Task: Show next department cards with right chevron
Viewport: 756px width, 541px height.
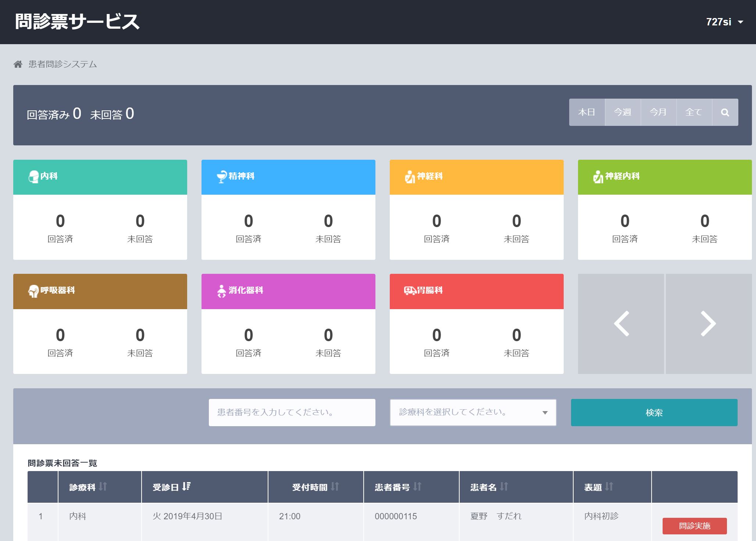Action: (709, 324)
